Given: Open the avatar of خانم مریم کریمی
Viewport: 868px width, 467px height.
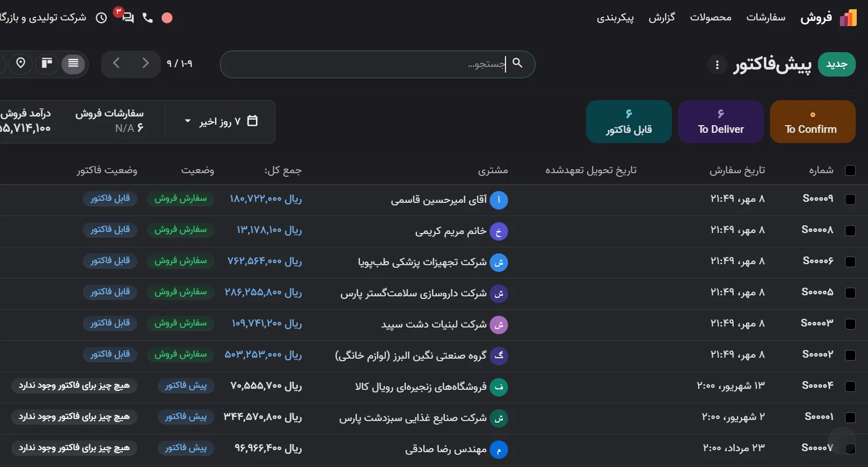Looking at the screenshot, I should [x=499, y=231].
